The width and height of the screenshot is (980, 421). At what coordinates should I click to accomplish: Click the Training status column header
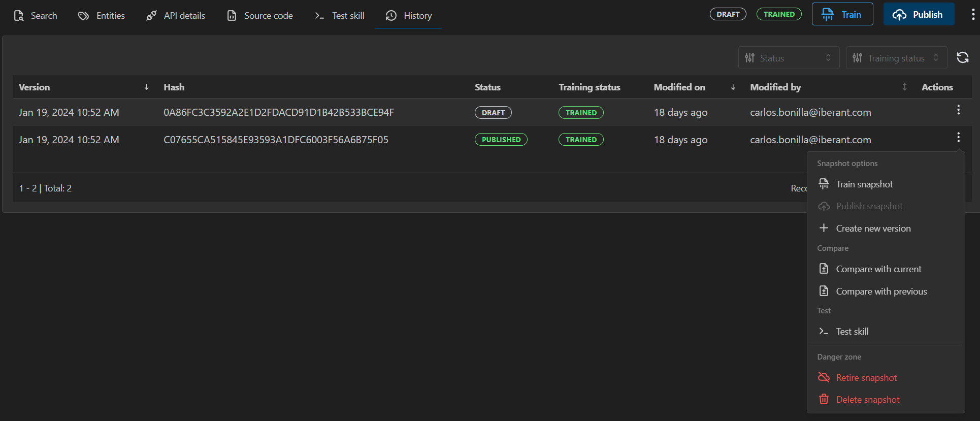click(x=590, y=87)
